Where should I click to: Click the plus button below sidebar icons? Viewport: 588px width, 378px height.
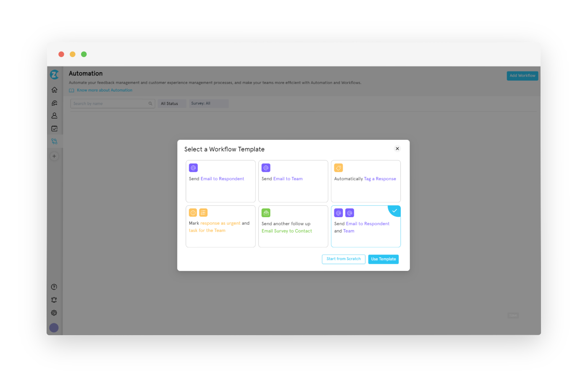pos(54,156)
